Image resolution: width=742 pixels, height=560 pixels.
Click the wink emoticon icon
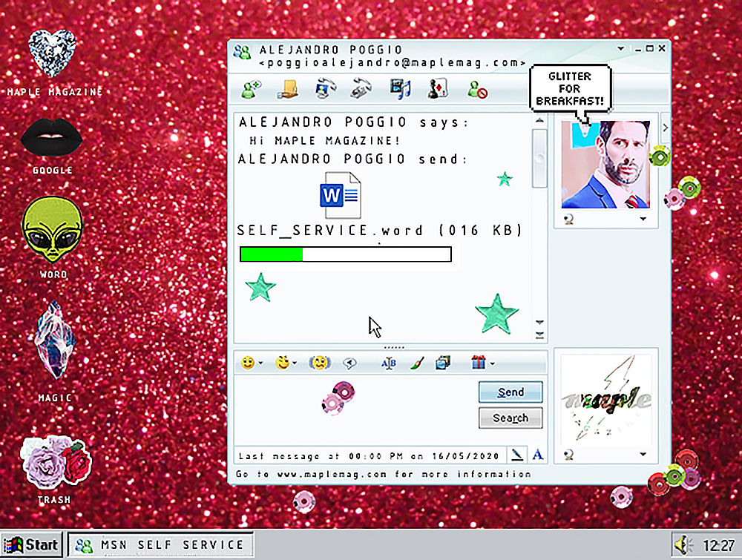coord(283,363)
